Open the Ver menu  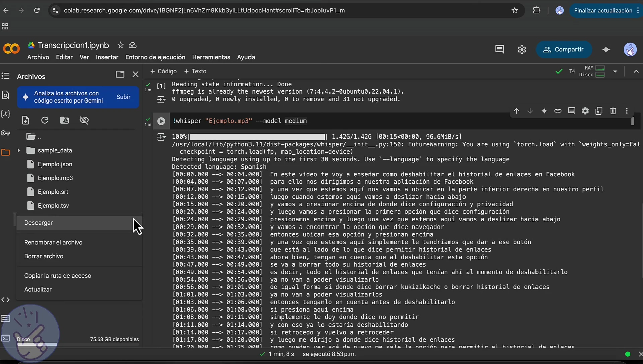coord(84,57)
